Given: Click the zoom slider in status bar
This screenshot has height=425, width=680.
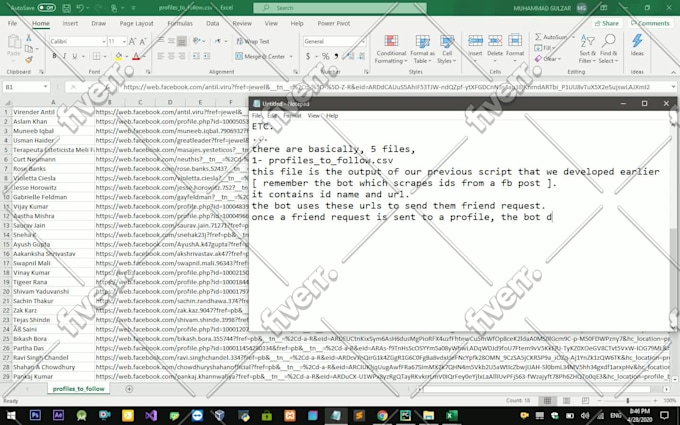Looking at the screenshot, I should 628,401.
